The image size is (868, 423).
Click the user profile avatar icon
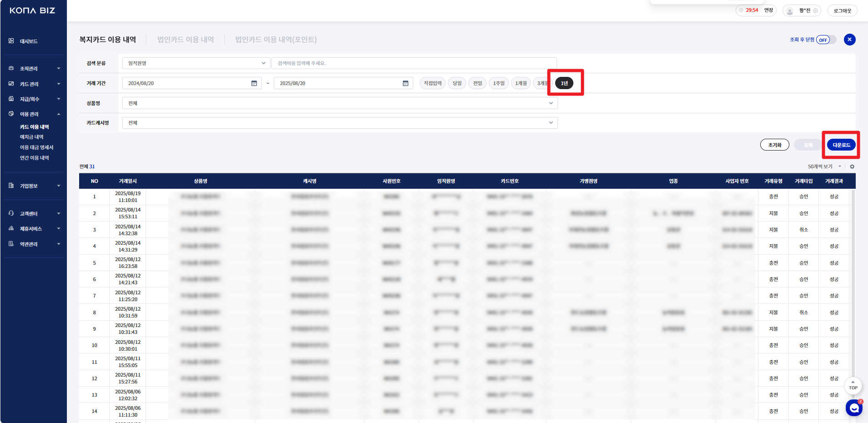[x=790, y=11]
